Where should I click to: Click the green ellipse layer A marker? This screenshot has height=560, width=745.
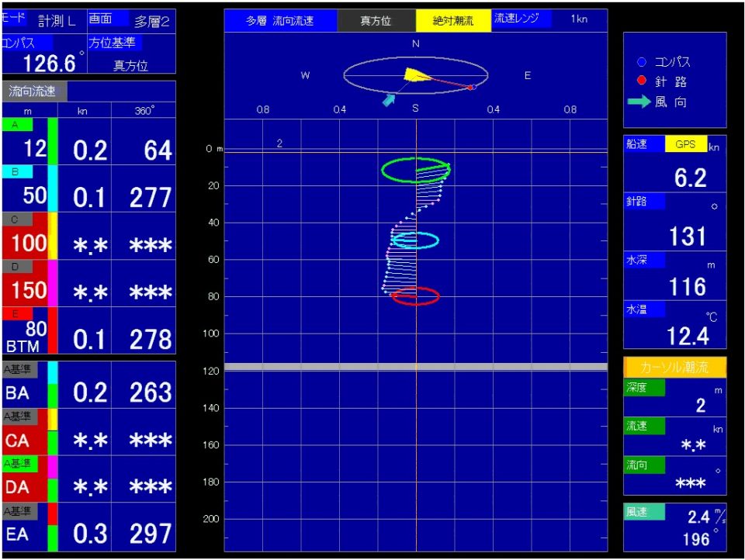[x=416, y=170]
